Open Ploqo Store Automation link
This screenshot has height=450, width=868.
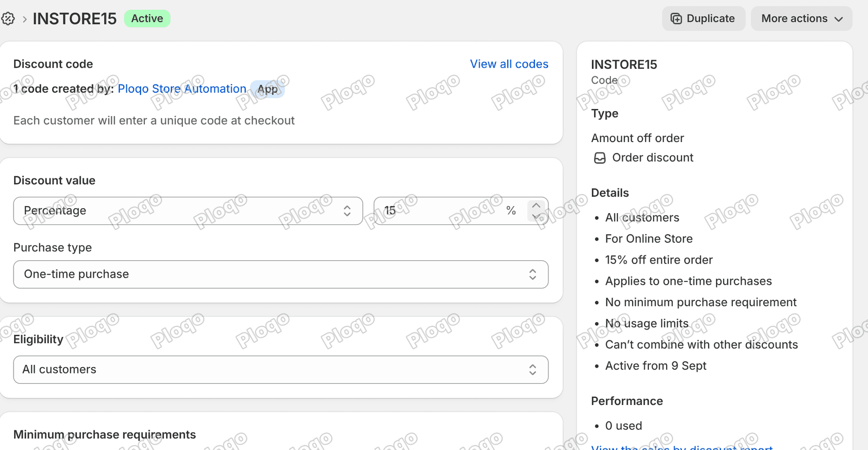pos(182,88)
